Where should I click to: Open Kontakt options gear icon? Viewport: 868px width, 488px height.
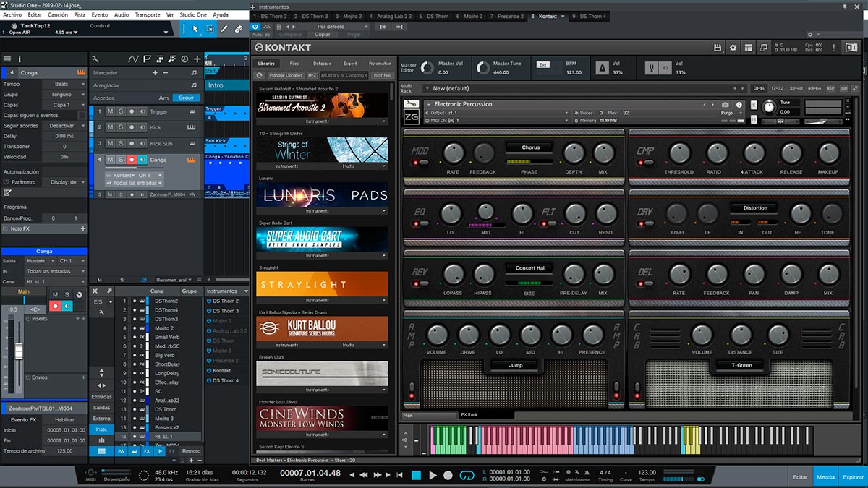[x=733, y=48]
